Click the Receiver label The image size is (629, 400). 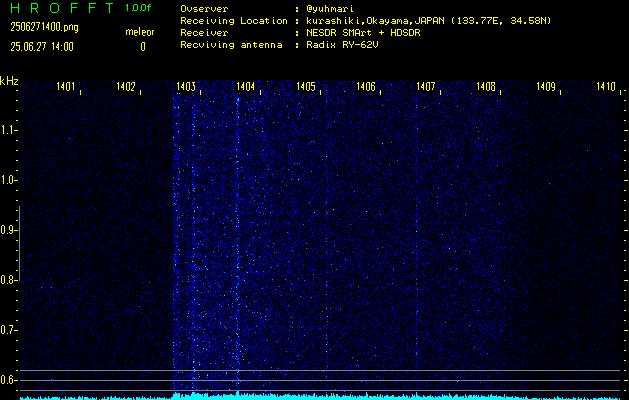[x=204, y=33]
